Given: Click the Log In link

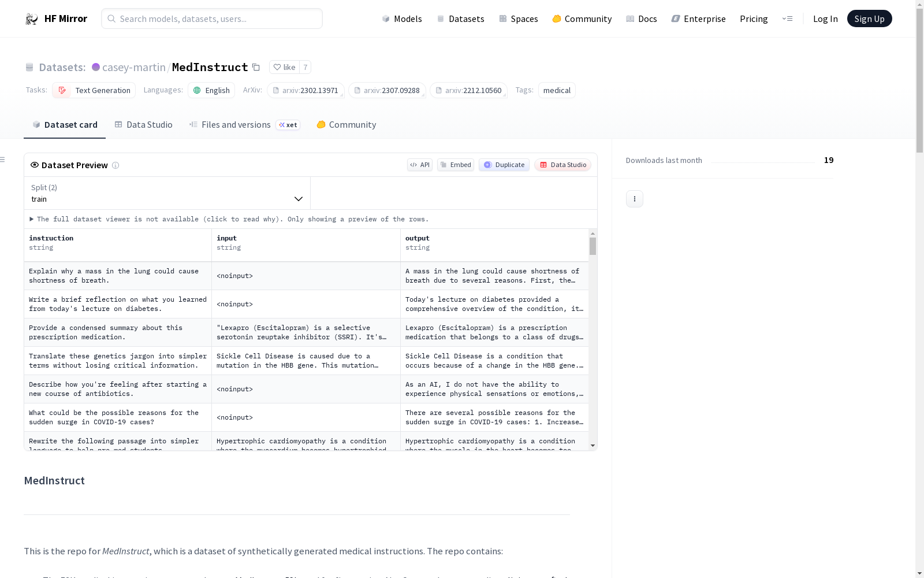Looking at the screenshot, I should pos(825,18).
